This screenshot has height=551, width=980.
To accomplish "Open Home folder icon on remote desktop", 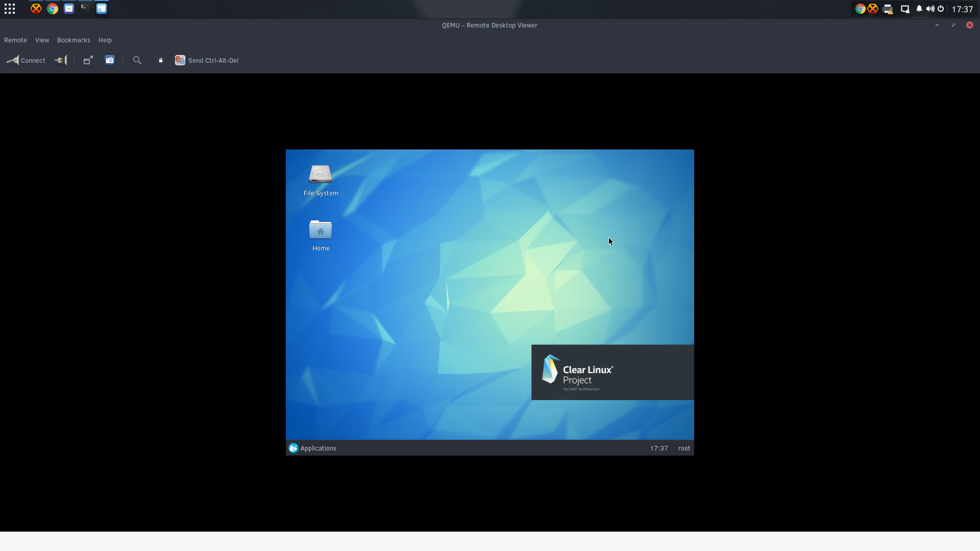I will pos(321,235).
